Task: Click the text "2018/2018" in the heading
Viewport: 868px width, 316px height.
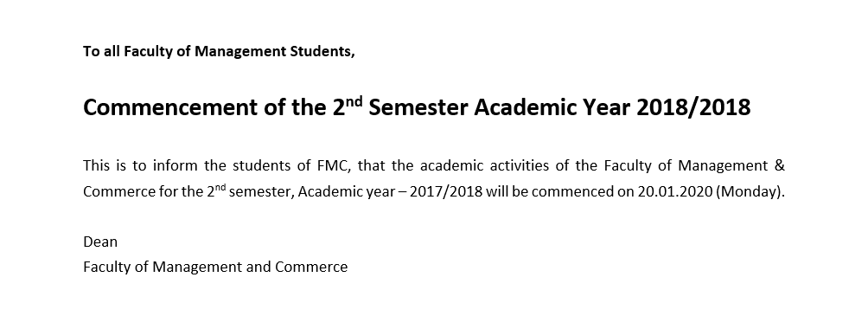Action: click(693, 107)
